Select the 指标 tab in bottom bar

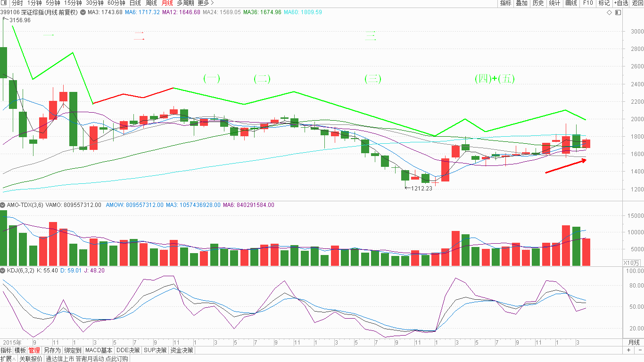pos(6,350)
